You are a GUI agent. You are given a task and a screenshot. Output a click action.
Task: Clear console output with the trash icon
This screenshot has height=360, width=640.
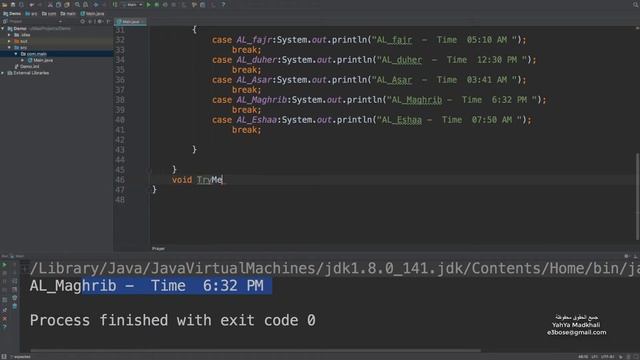[14, 306]
